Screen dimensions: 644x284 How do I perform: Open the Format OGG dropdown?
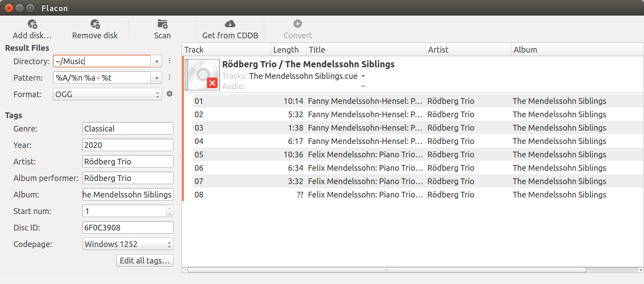[107, 94]
